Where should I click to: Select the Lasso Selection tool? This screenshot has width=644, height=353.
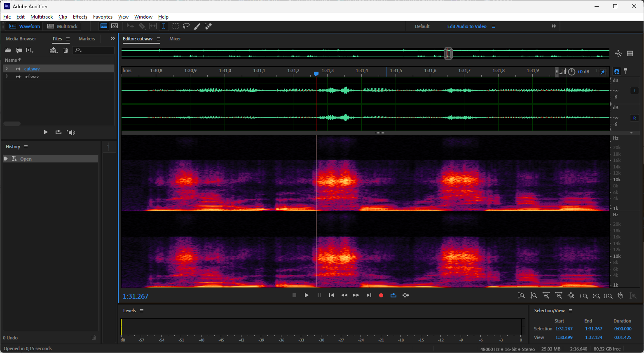click(x=186, y=26)
